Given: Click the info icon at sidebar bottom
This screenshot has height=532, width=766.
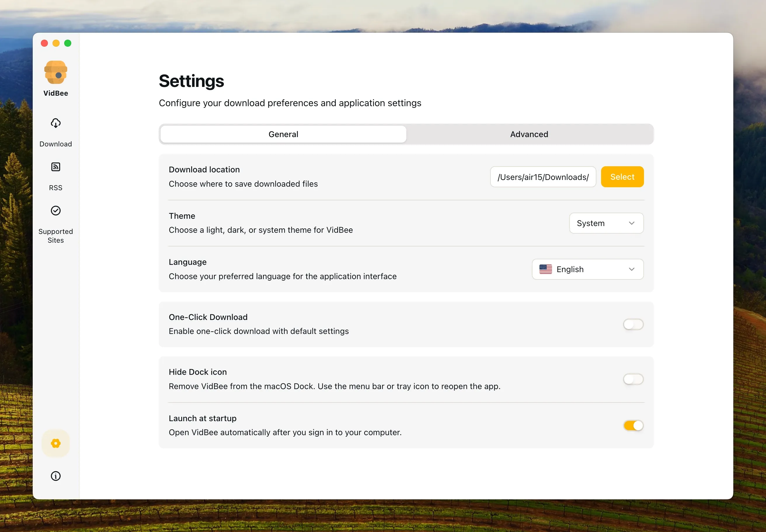Looking at the screenshot, I should [x=55, y=476].
